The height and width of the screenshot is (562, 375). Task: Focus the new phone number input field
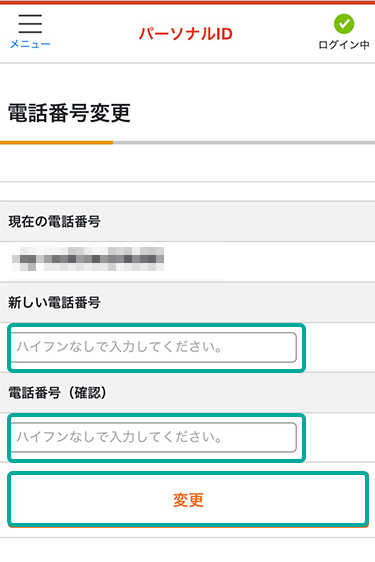[154, 347]
